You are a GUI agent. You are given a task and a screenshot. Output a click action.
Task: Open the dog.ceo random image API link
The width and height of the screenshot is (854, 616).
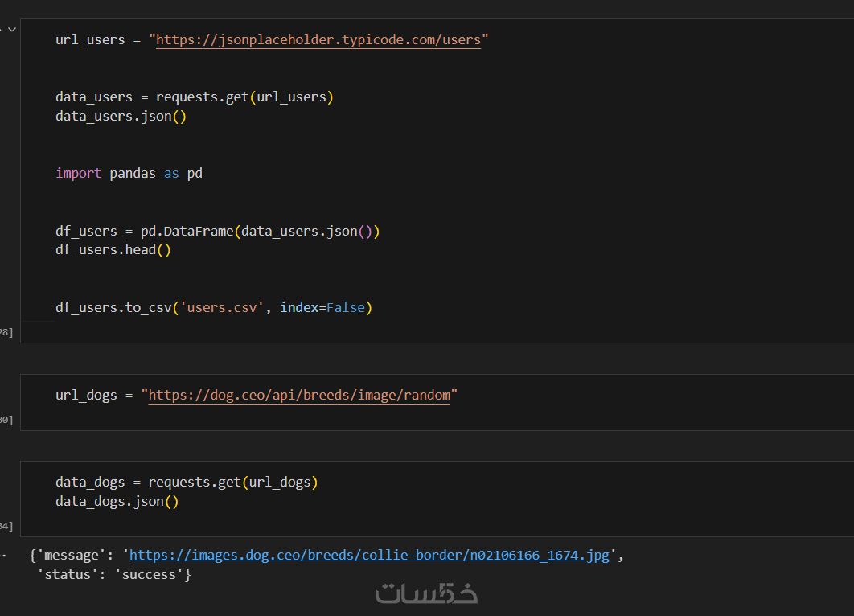[299, 395]
